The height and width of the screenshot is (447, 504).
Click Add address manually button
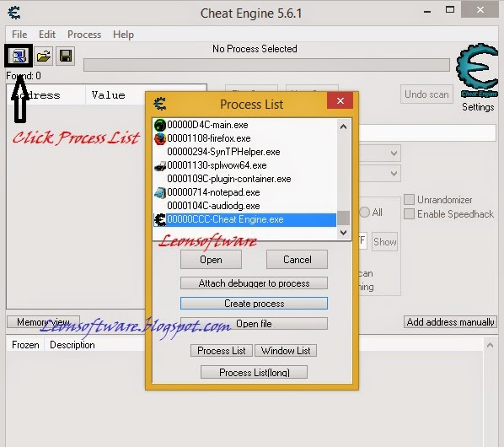(x=450, y=322)
